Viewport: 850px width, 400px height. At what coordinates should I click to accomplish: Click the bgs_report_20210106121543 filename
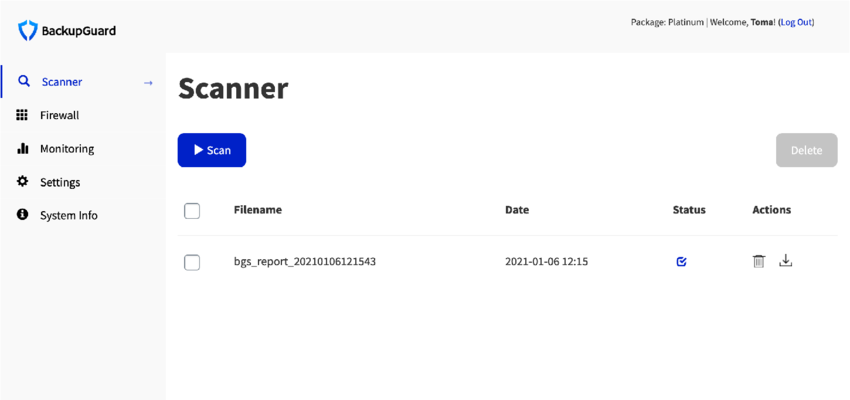click(x=305, y=262)
